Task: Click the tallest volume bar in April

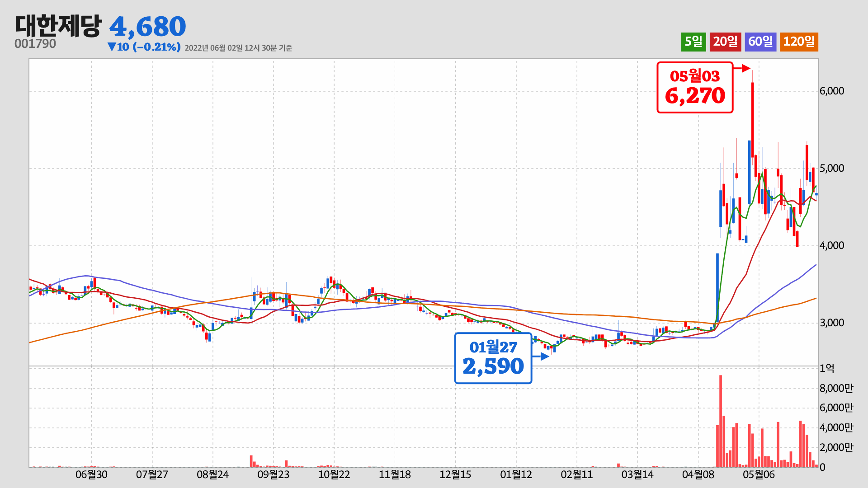Action: pyautogui.click(x=721, y=421)
